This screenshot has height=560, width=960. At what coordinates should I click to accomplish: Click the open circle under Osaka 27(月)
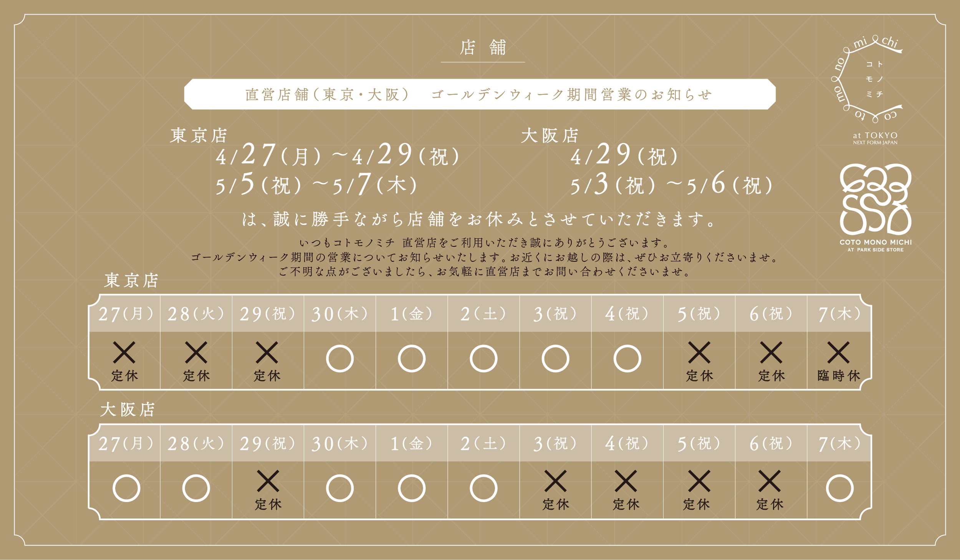[126, 488]
